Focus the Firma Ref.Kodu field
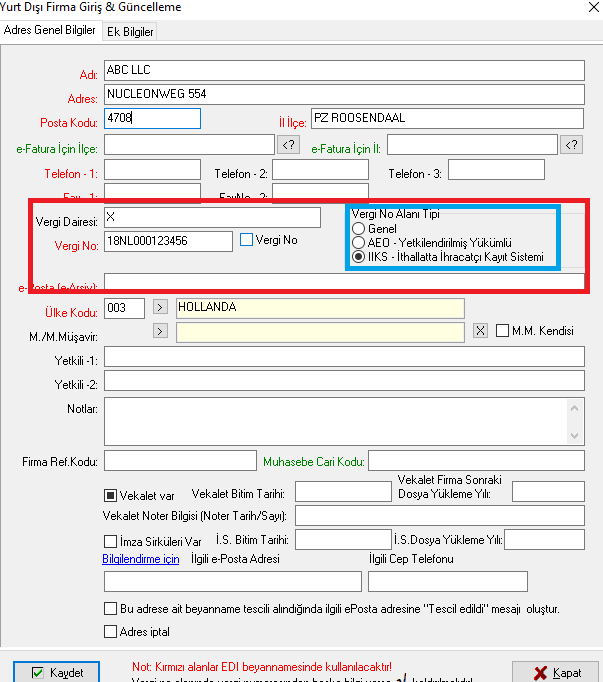Screen dimensions: 603x682 click(x=180, y=461)
